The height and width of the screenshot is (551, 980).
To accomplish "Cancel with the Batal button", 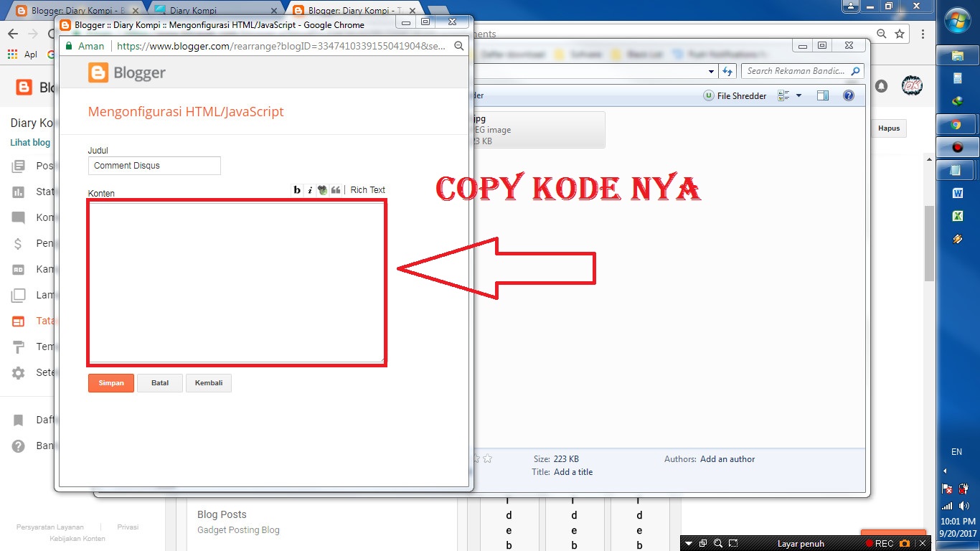I will coord(160,383).
